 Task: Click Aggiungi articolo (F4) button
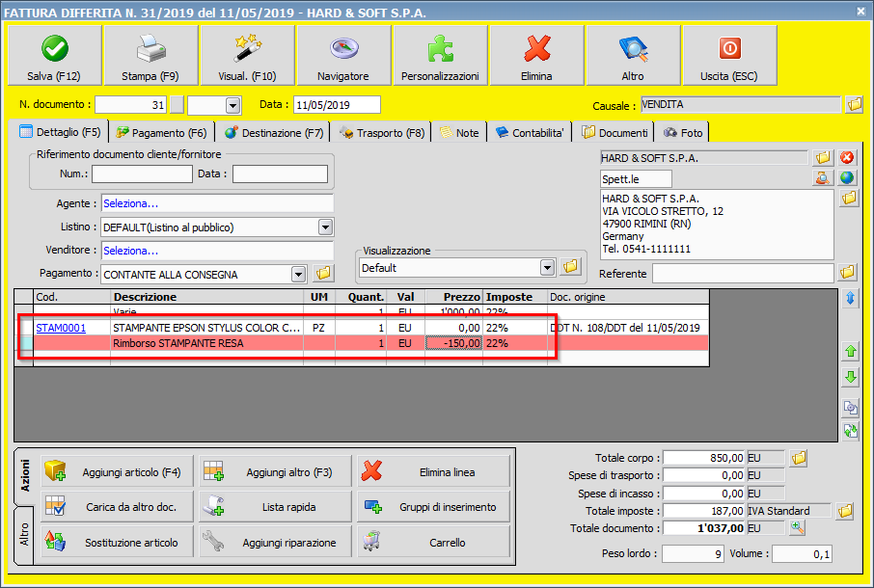point(117,471)
